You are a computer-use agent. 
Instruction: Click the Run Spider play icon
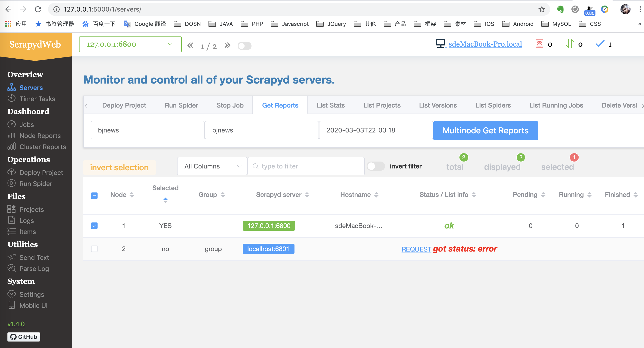click(12, 183)
